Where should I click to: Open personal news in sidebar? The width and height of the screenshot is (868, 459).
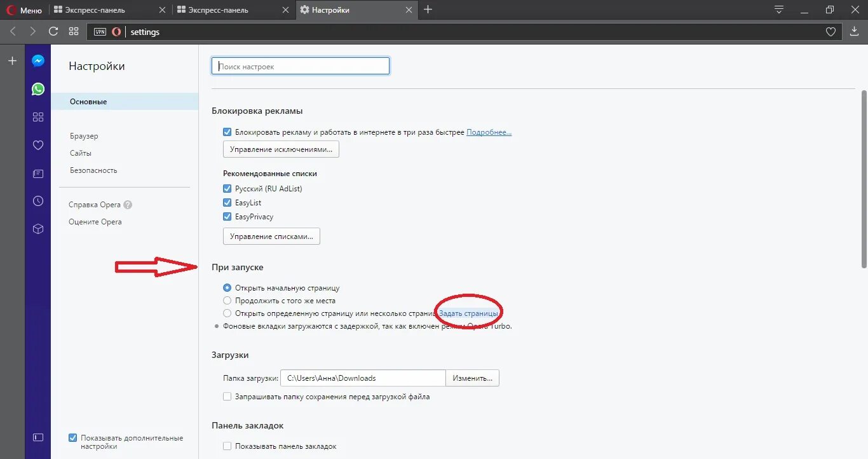click(x=38, y=173)
